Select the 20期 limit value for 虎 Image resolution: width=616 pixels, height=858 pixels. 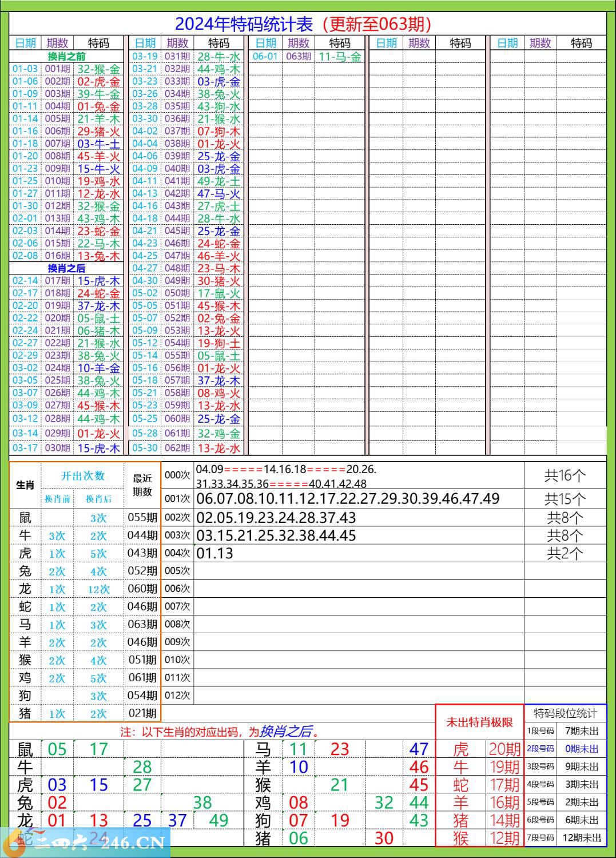(504, 749)
